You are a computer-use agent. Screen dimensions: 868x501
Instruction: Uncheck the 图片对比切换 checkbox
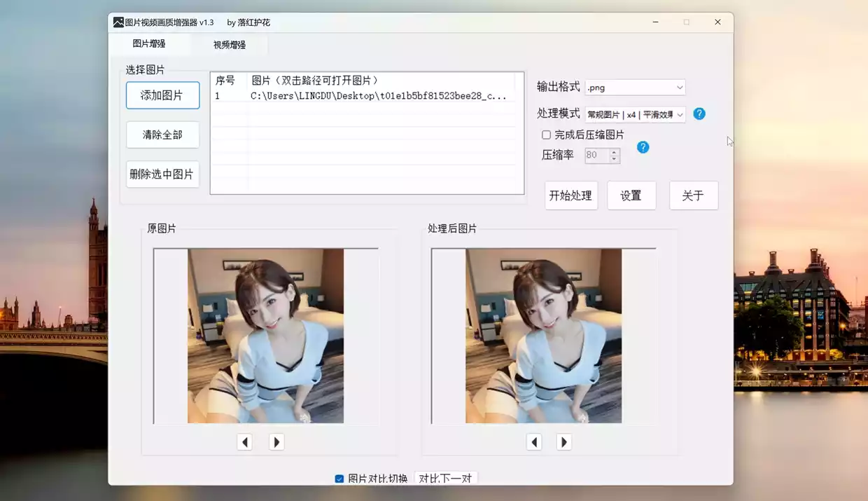[339, 479]
